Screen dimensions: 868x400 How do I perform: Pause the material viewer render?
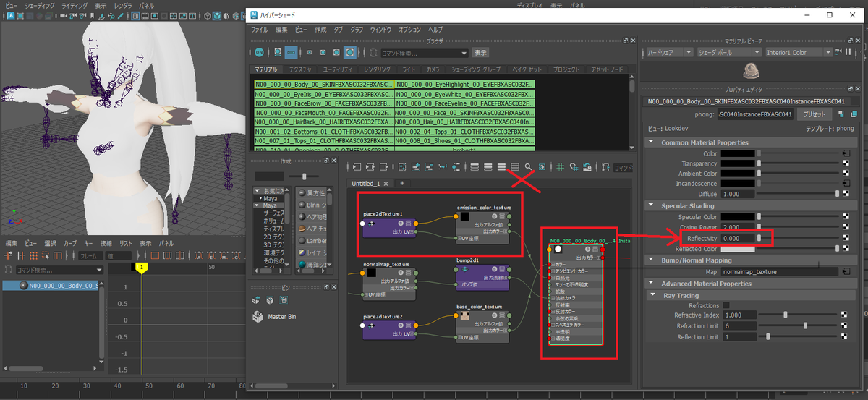(847, 52)
